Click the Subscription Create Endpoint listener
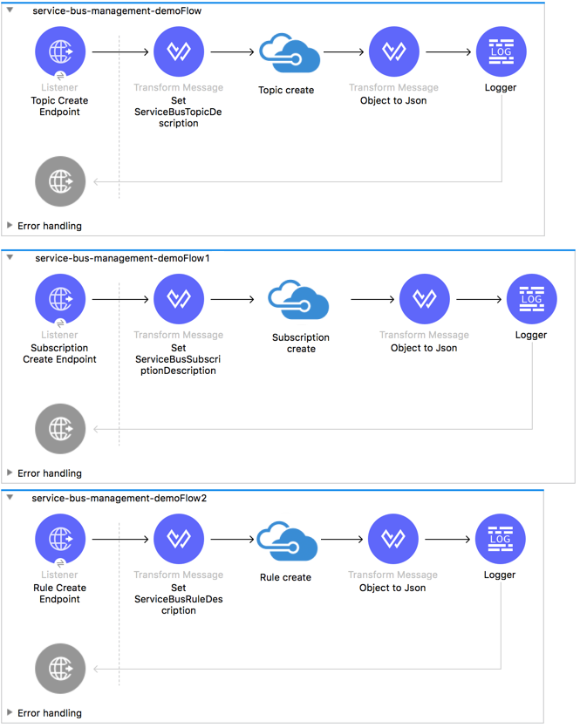 pos(60,299)
